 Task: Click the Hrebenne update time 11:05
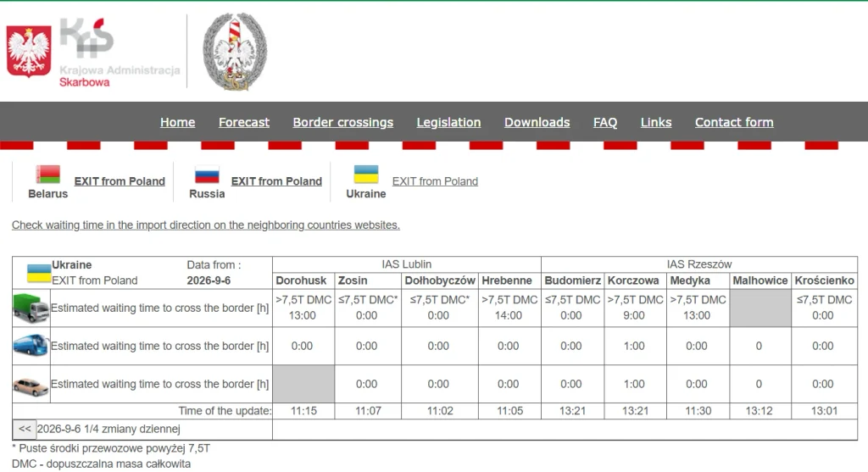(x=509, y=411)
